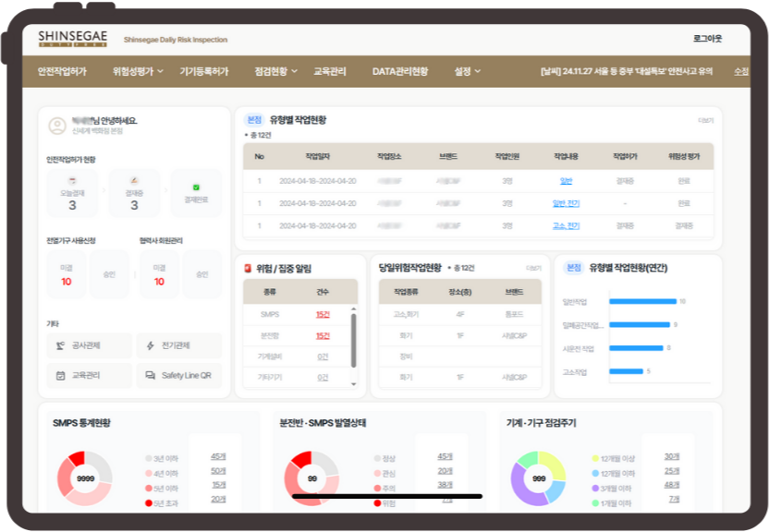Viewport: 769px width, 532px height.
Task: Click the 오늘결재 calendar icon
Action: pyautogui.click(x=72, y=181)
